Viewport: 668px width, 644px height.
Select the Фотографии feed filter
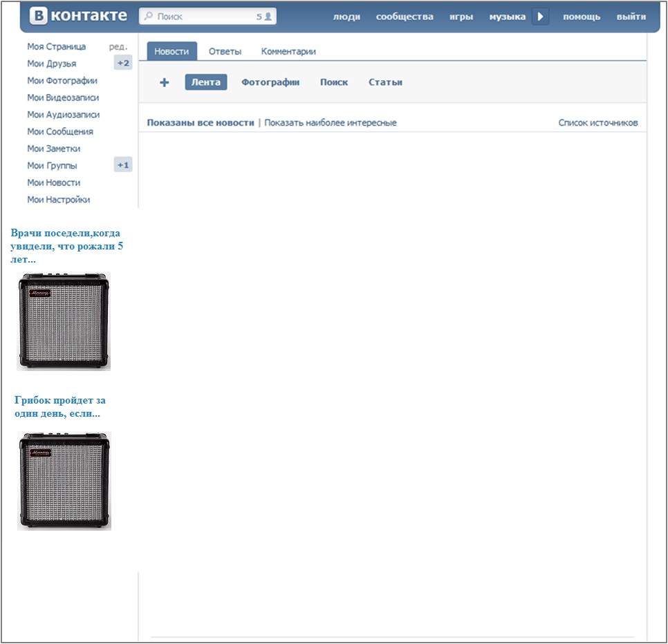[x=270, y=82]
